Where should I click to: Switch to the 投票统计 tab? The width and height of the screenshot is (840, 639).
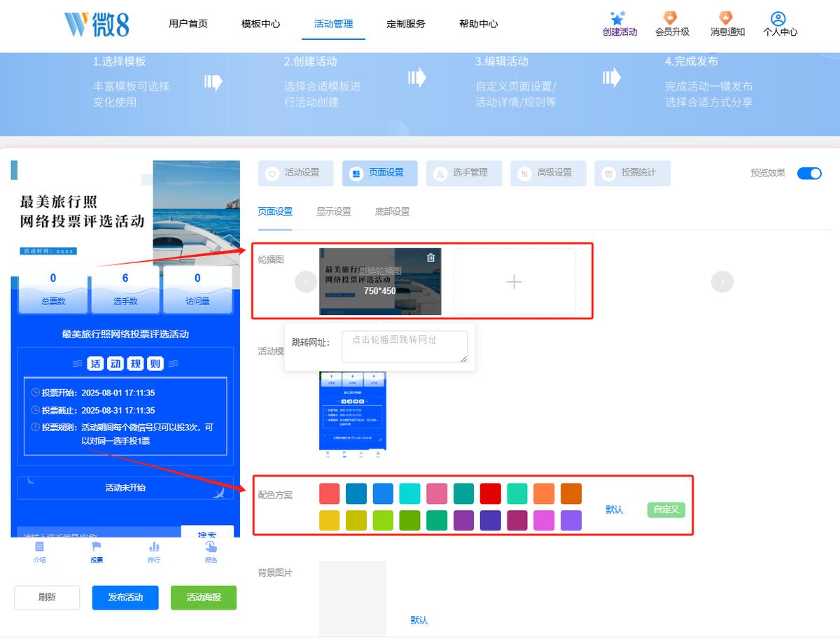(x=632, y=173)
